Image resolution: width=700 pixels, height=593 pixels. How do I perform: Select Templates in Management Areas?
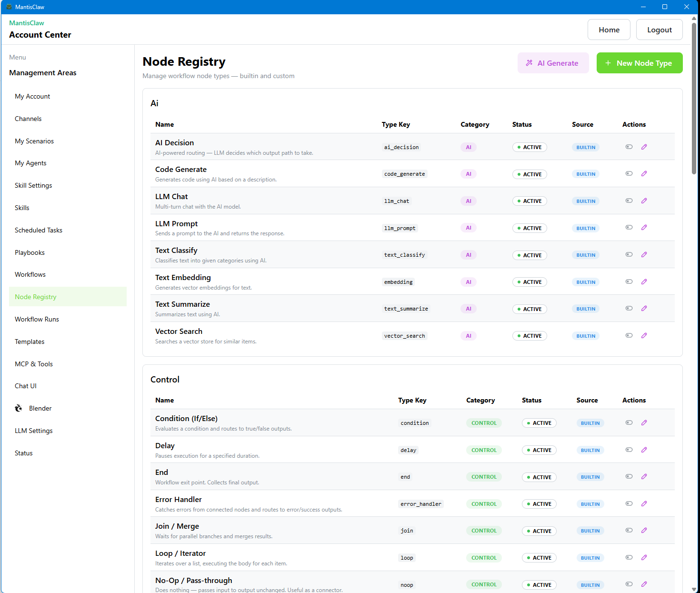tap(30, 342)
